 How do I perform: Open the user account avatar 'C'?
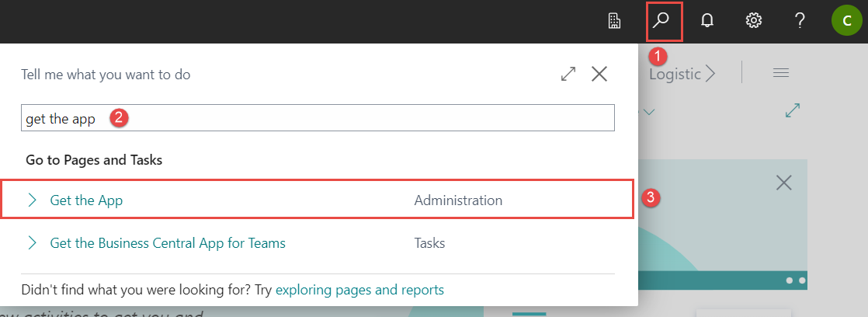[845, 22]
